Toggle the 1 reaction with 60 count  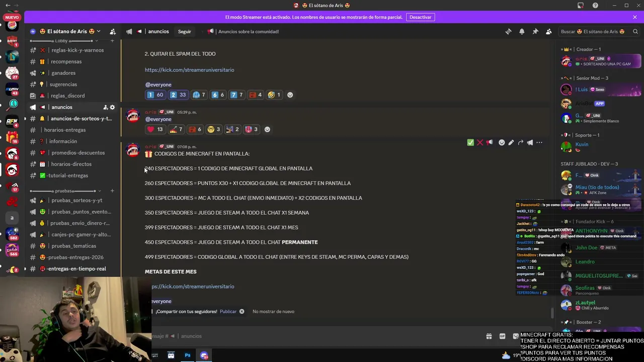(155, 95)
